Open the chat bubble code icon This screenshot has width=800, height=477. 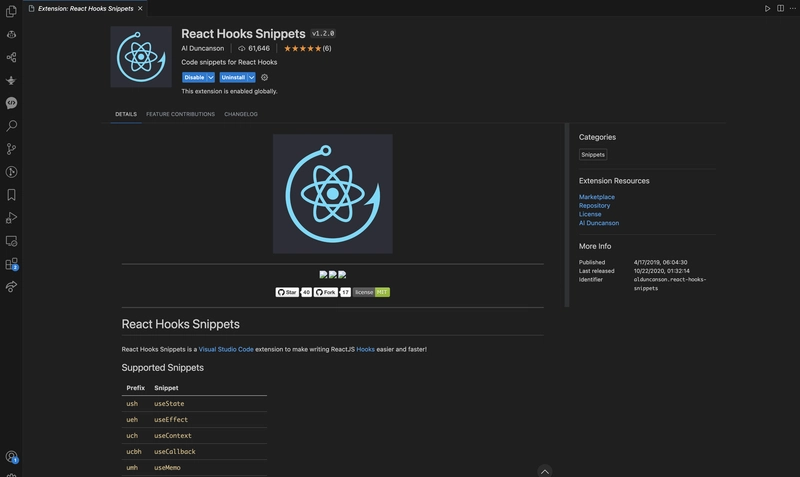(11, 103)
